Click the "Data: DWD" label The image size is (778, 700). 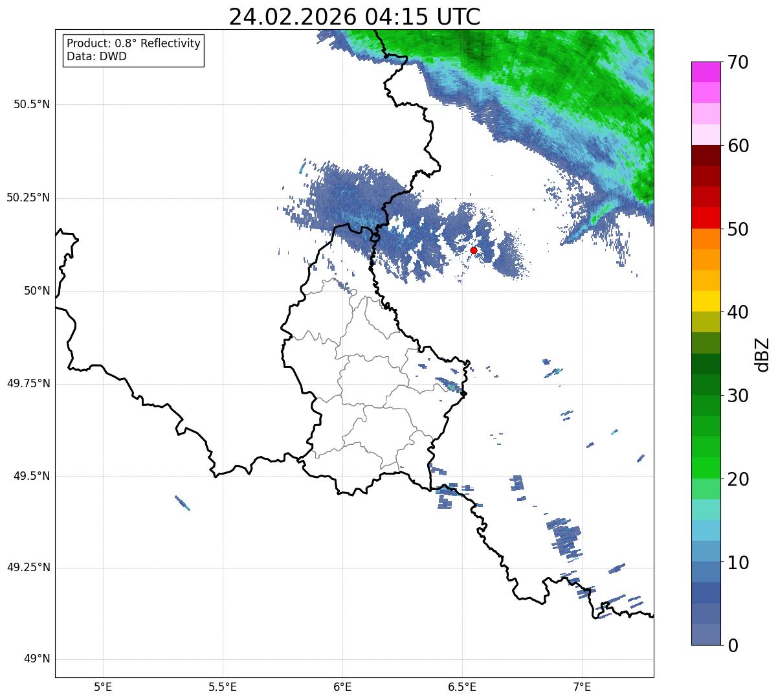point(96,56)
